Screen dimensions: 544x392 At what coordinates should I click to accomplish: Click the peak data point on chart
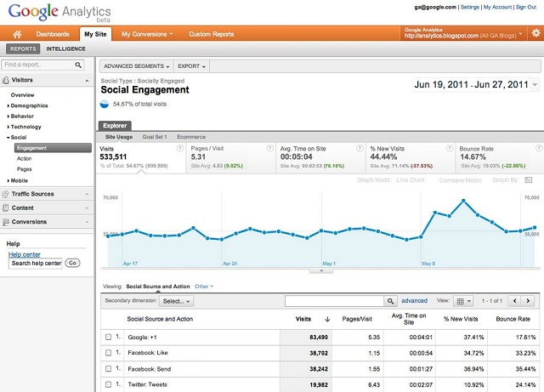(x=463, y=201)
